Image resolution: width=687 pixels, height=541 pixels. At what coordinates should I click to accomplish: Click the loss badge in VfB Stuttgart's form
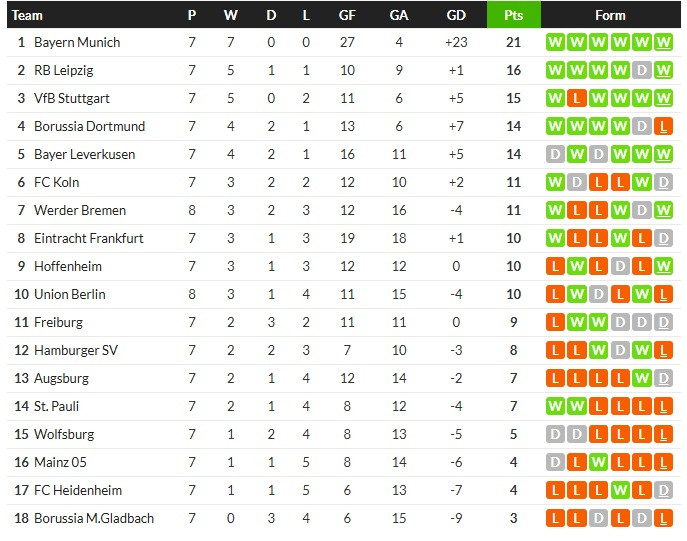577,98
